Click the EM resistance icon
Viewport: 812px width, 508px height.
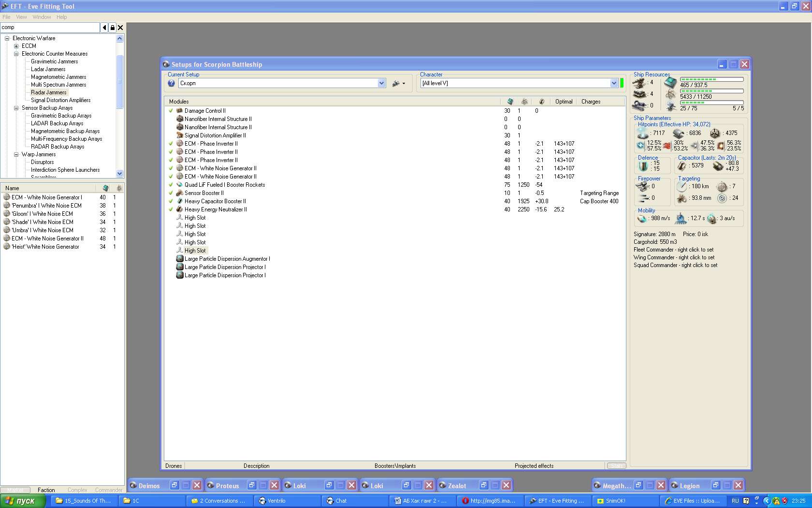[641, 145]
